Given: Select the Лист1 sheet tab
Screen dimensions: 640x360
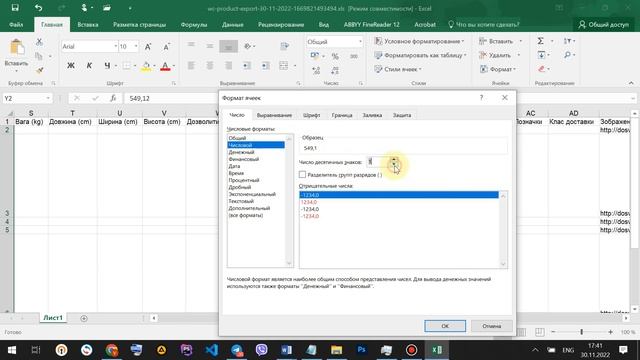Looking at the screenshot, I should point(53,318).
